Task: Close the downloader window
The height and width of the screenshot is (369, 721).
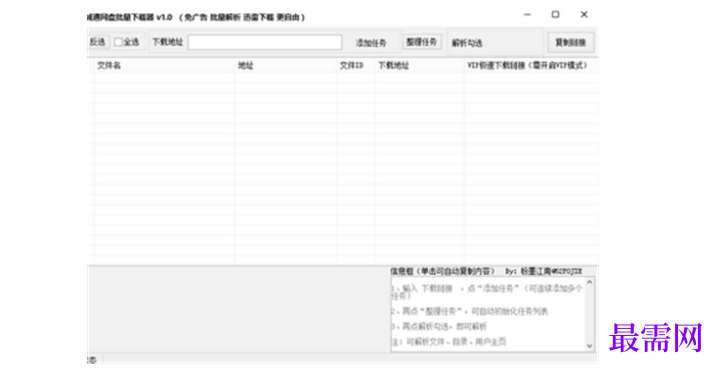Action: pos(584,15)
